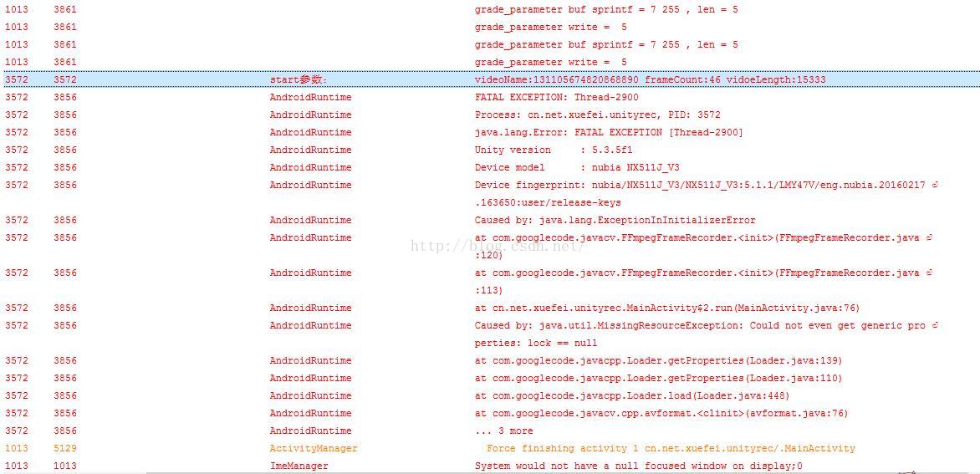Select the wrapped ':120)' line fragment

[x=489, y=255]
